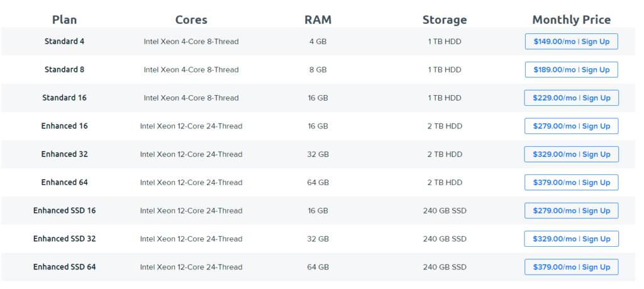Viewport: 644px width, 289px height.
Task: Click the 1 TB HDD cell for Standard 8
Action: tap(445, 70)
